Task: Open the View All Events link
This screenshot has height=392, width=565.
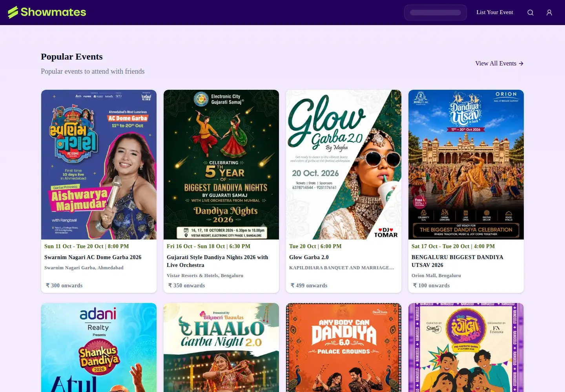Action: (x=499, y=64)
